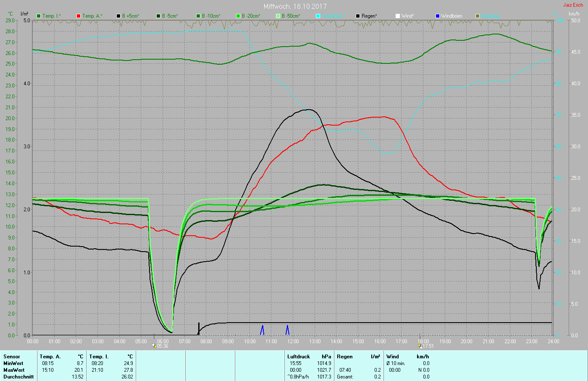Click the "Regen*" legend label

(369, 16)
